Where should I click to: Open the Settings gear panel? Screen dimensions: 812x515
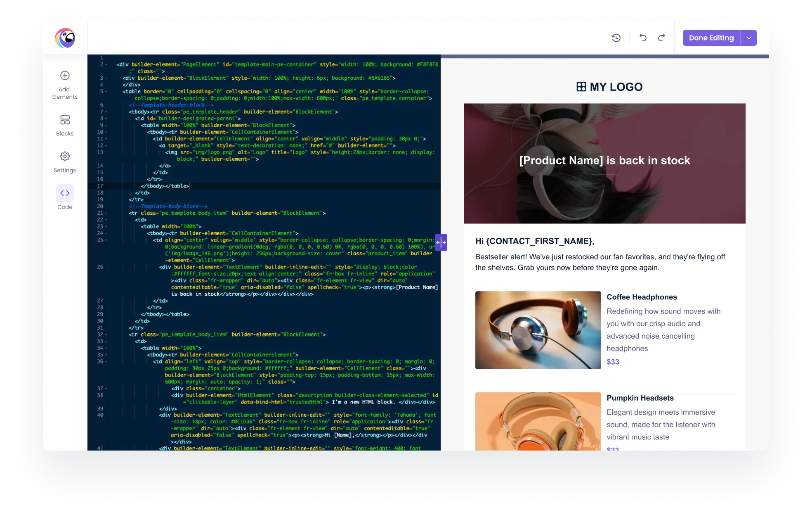pyautogui.click(x=65, y=162)
